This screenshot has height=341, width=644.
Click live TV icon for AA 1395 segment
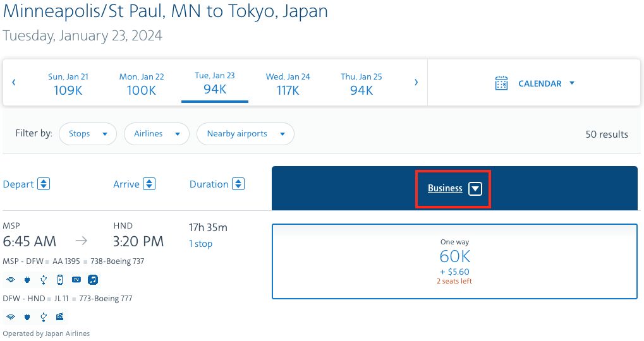76,280
